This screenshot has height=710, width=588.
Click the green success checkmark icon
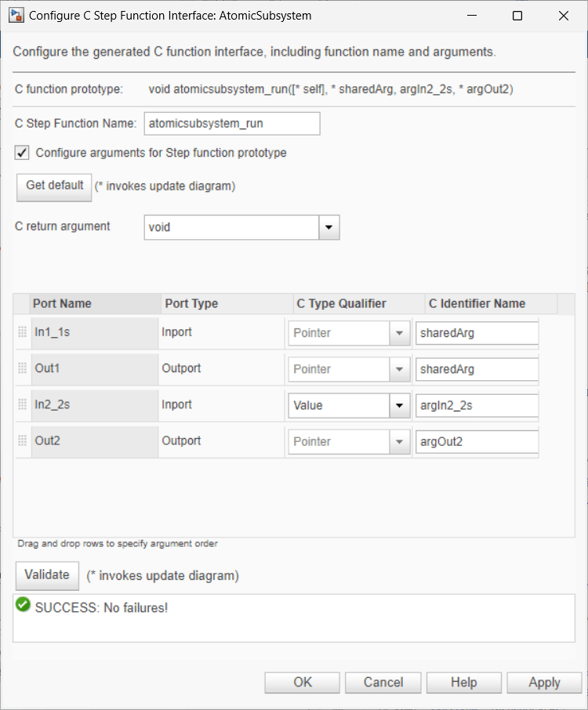tap(23, 605)
